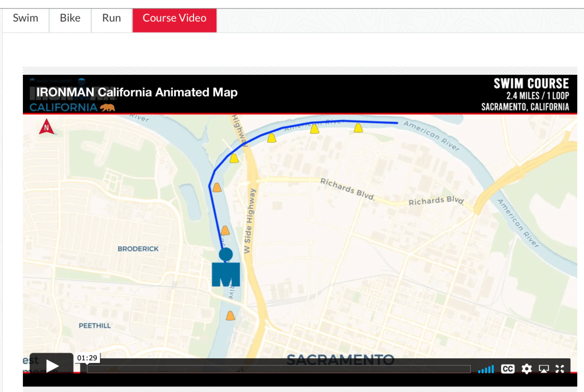Switch to the Bike tab
This screenshot has width=584, height=392.
[x=70, y=18]
